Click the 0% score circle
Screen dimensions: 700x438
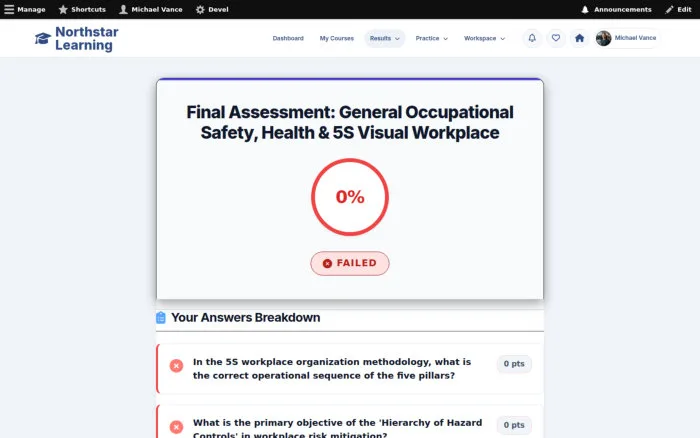350,197
